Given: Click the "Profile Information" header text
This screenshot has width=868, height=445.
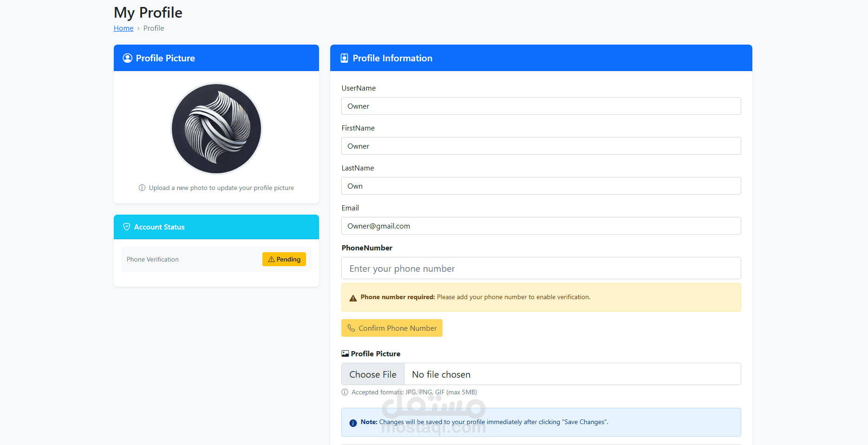Looking at the screenshot, I should [x=392, y=58].
